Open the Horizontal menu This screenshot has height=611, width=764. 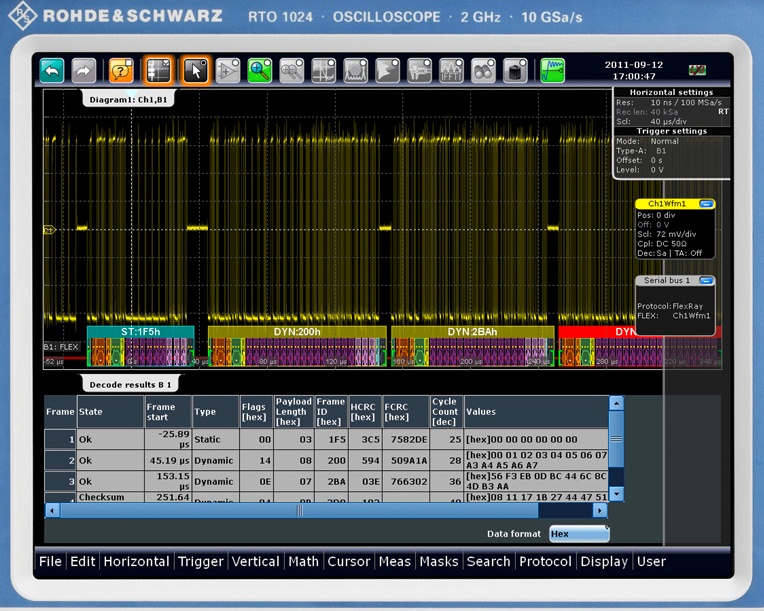tap(136, 561)
